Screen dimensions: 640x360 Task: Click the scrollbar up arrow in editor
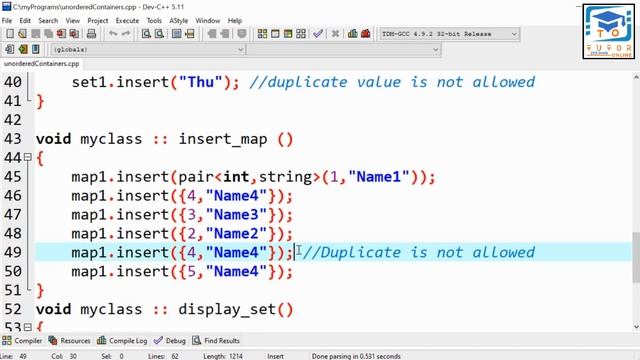click(636, 77)
